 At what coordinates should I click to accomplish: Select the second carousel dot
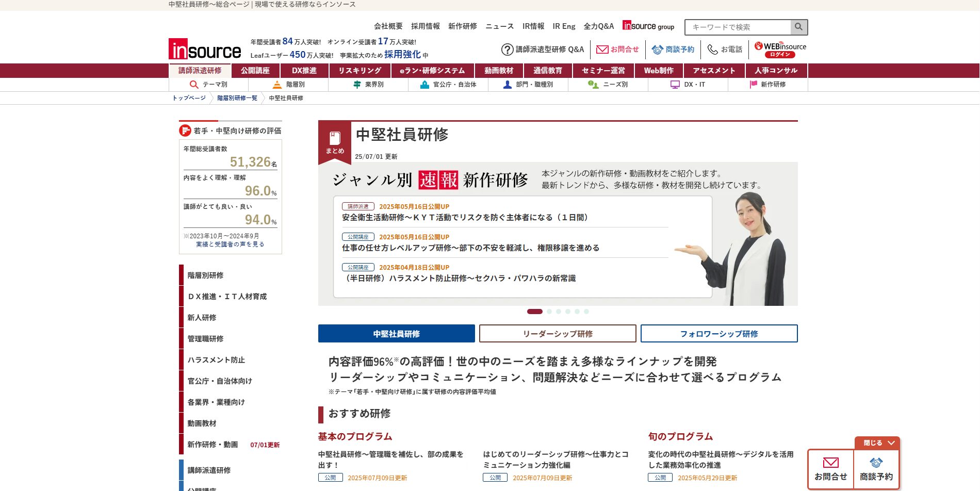pyautogui.click(x=549, y=312)
